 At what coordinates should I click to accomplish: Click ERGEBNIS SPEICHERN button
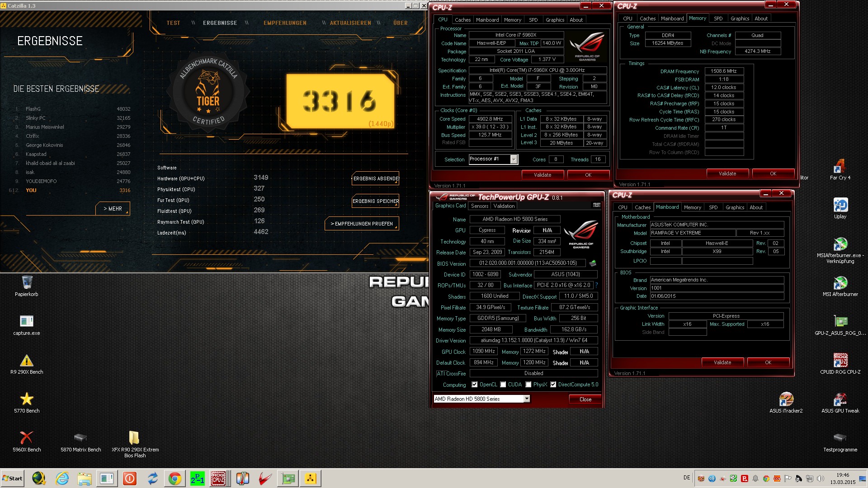point(376,201)
